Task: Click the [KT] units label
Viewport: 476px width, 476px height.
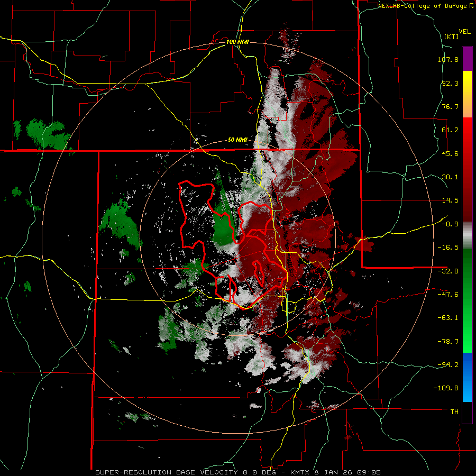Action: tap(452, 36)
